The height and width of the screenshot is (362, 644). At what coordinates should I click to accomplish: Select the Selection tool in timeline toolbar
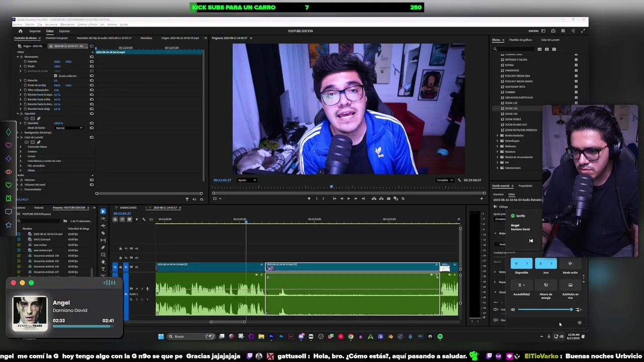pyautogui.click(x=103, y=212)
